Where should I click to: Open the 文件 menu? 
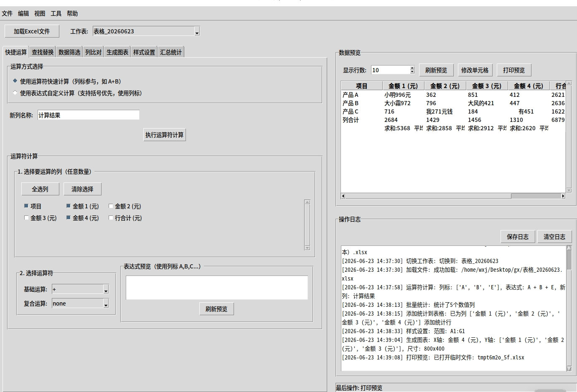(7, 13)
